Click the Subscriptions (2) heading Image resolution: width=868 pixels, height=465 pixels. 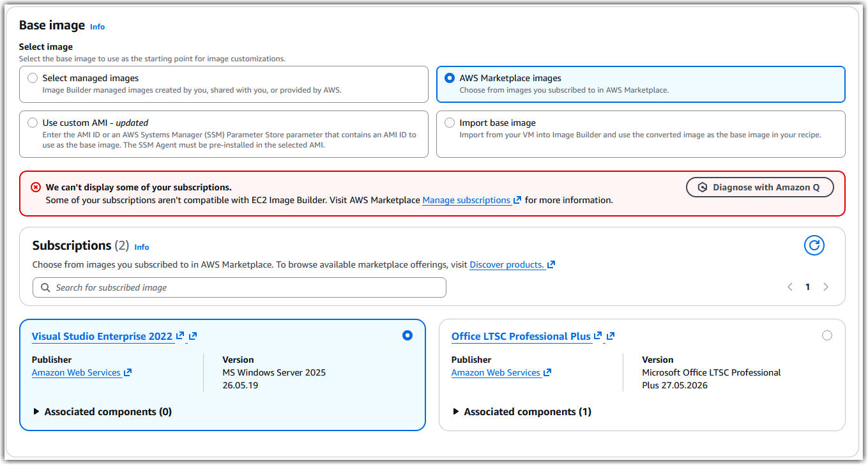(80, 246)
